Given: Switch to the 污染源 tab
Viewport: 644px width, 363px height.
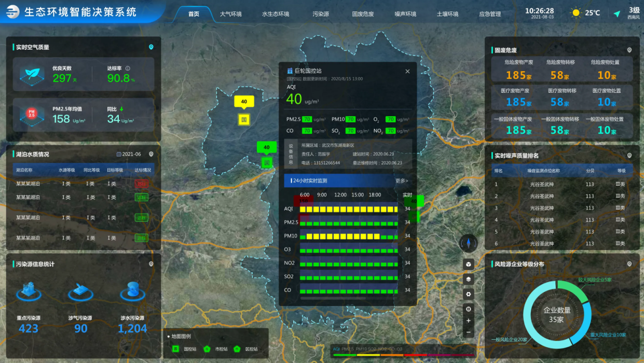Looking at the screenshot, I should pos(321,14).
